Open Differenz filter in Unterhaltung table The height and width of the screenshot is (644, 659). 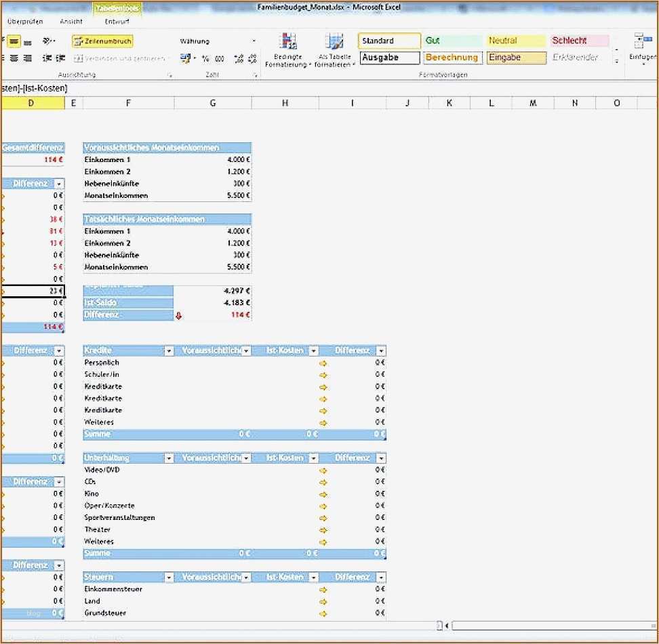tap(381, 458)
